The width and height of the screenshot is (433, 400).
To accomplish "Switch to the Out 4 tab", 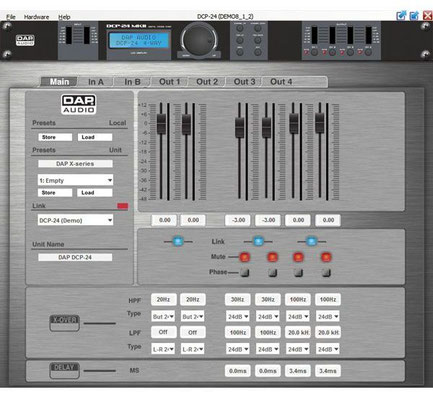I will click(x=281, y=82).
